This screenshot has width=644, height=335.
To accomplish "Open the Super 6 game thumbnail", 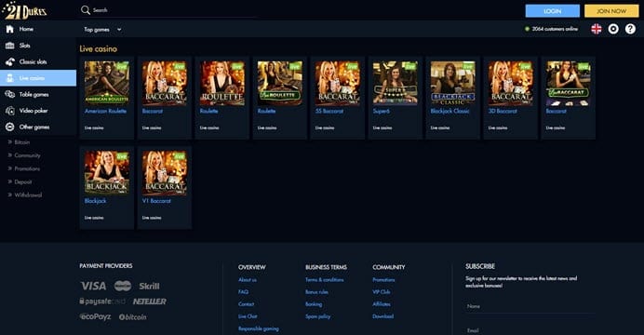I will pyautogui.click(x=396, y=84).
